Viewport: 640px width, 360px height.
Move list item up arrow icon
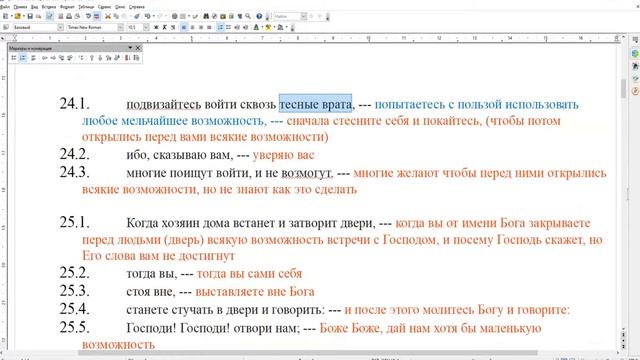pos(92,58)
